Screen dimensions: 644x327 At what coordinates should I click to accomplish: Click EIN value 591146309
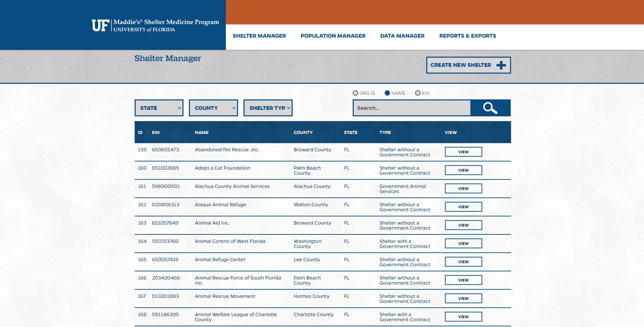[165, 314]
